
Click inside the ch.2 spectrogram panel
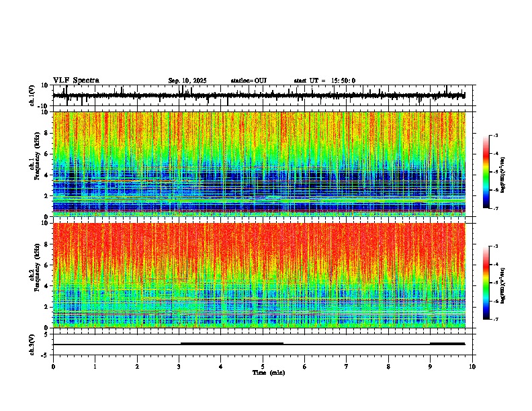pos(259,275)
